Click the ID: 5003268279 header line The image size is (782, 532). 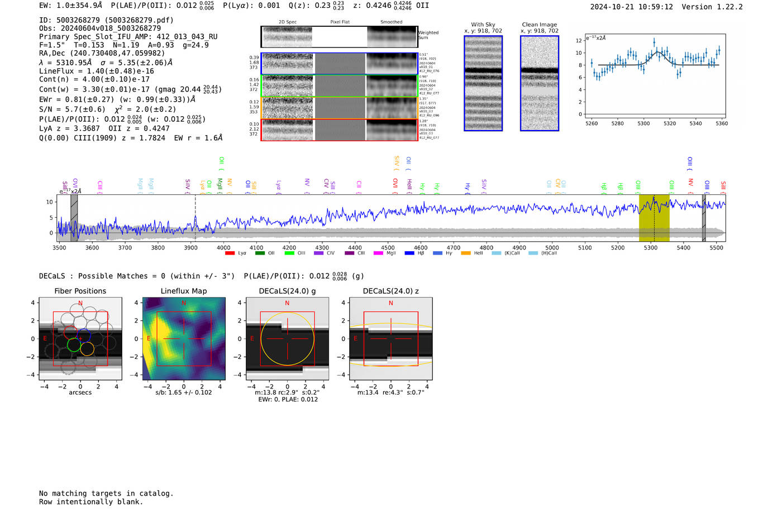(106, 20)
